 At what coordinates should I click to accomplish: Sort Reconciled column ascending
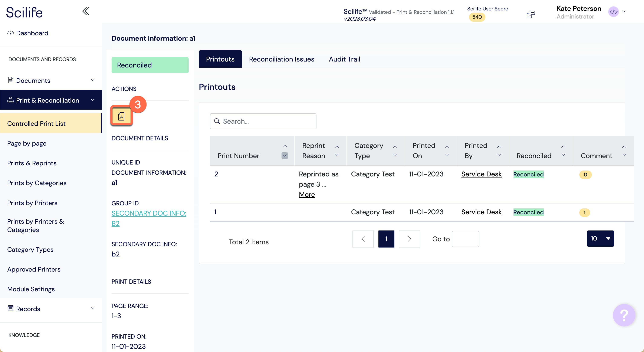tap(563, 147)
